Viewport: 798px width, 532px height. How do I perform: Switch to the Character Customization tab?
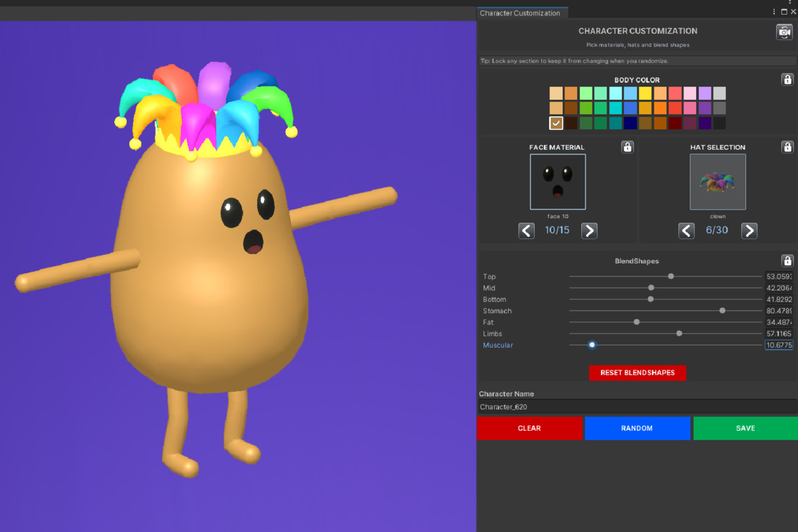[522, 12]
